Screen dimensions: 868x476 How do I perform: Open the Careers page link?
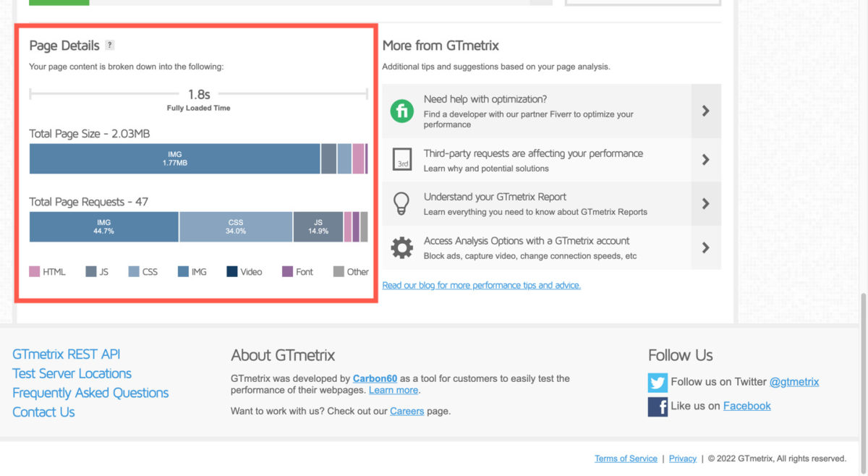tap(407, 411)
